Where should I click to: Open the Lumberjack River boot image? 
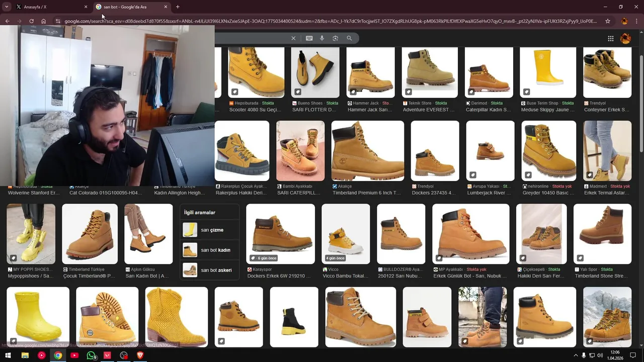[491, 151]
